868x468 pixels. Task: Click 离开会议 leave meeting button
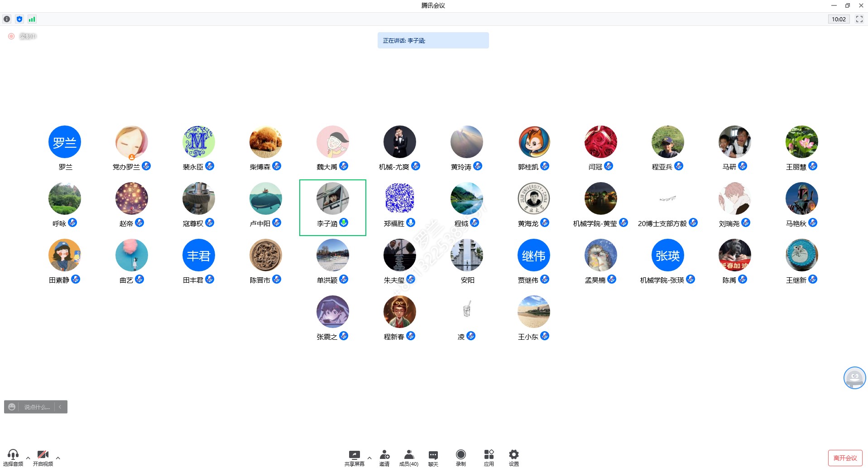coord(845,458)
